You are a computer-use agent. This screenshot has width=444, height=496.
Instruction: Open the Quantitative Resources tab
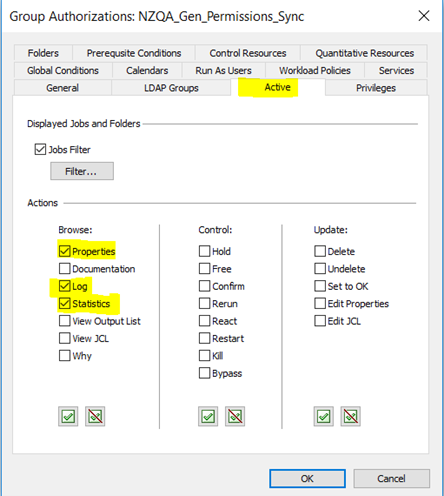point(364,53)
